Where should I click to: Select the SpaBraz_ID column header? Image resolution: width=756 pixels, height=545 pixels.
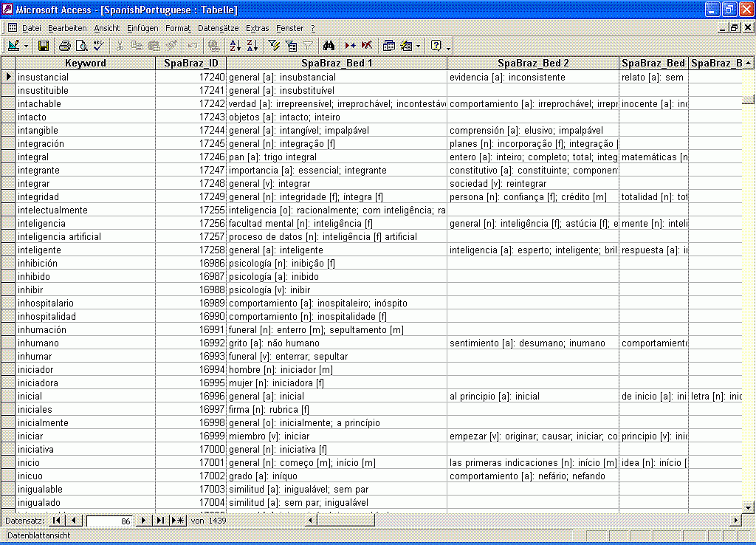tap(191, 63)
